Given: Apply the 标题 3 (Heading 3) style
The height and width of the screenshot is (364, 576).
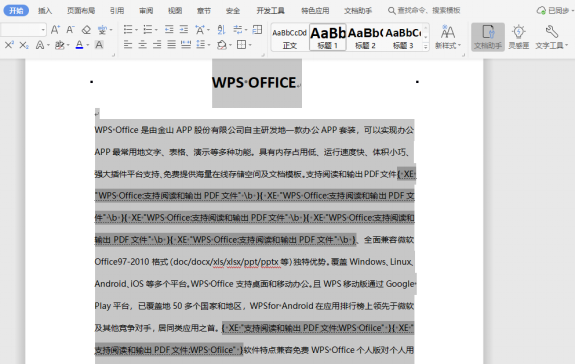Looking at the screenshot, I should click(x=403, y=37).
